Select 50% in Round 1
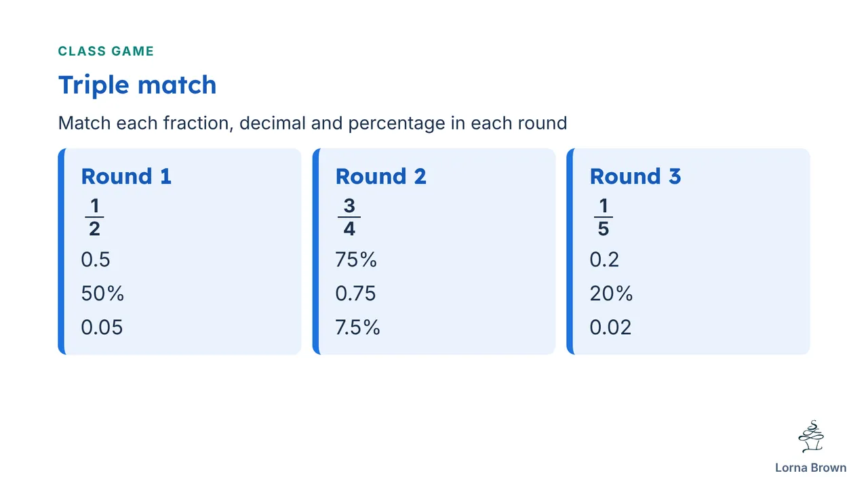Viewport: 868px width, 488px height. 103,293
